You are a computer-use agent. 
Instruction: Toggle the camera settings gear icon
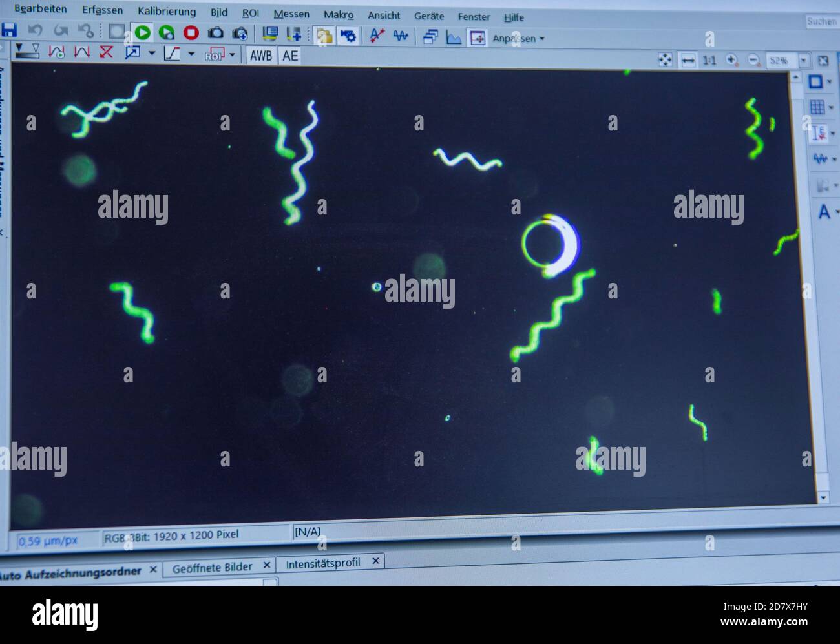[x=348, y=36]
